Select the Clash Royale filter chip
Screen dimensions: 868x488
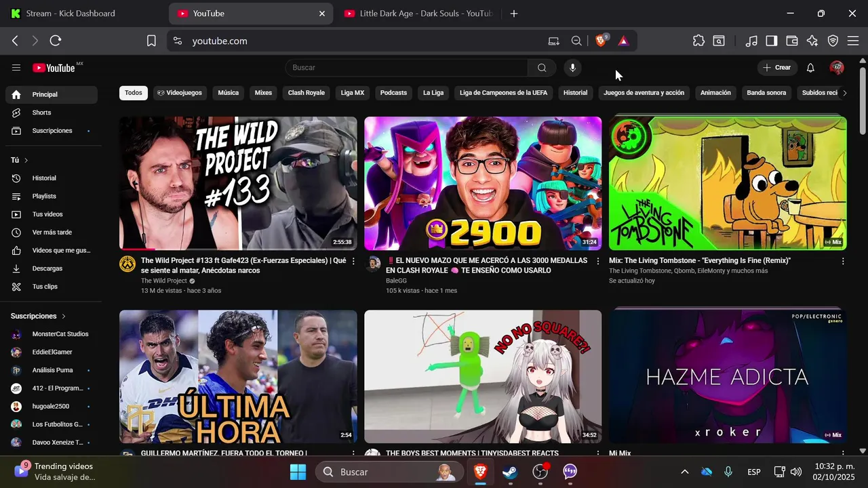point(307,93)
